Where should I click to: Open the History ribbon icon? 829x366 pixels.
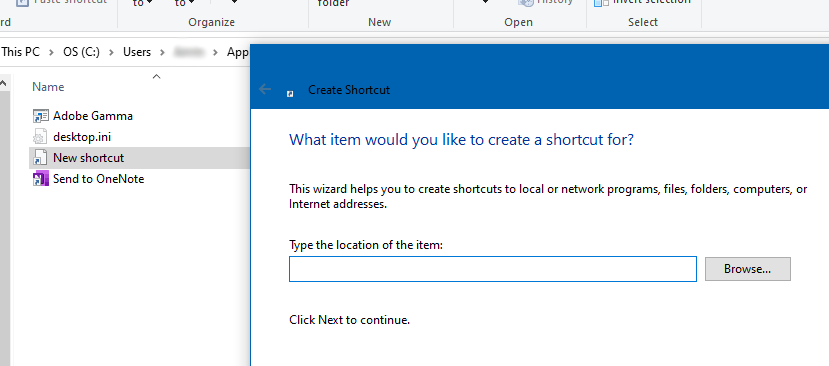tap(527, 2)
